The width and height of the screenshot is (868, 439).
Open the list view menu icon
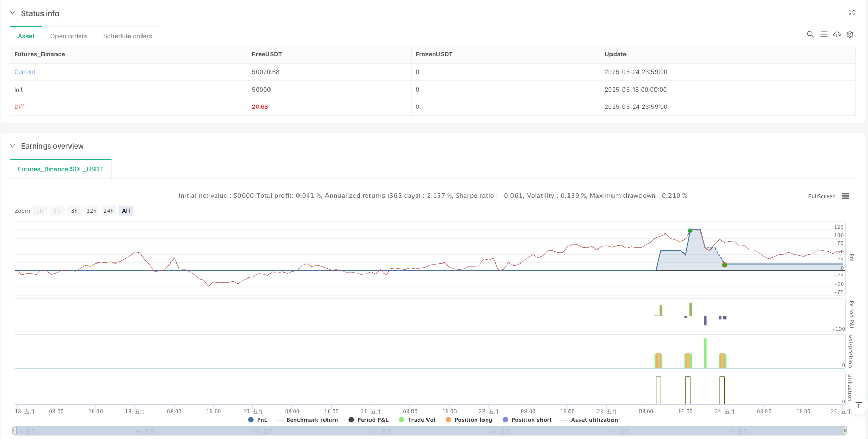tap(823, 34)
